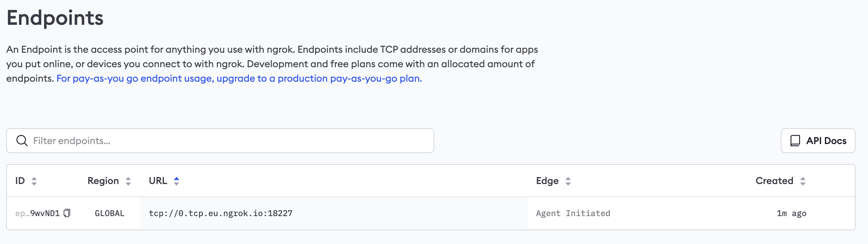Click the Region column header label

click(x=103, y=181)
